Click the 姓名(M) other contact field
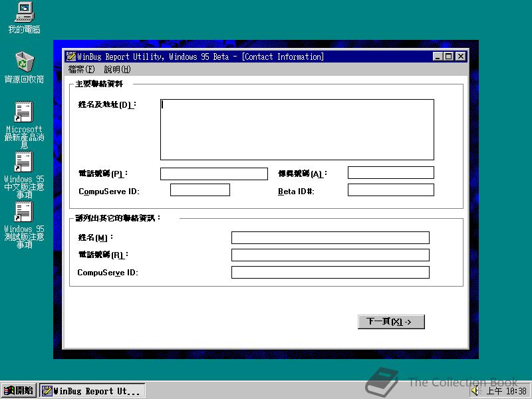 (x=330, y=238)
